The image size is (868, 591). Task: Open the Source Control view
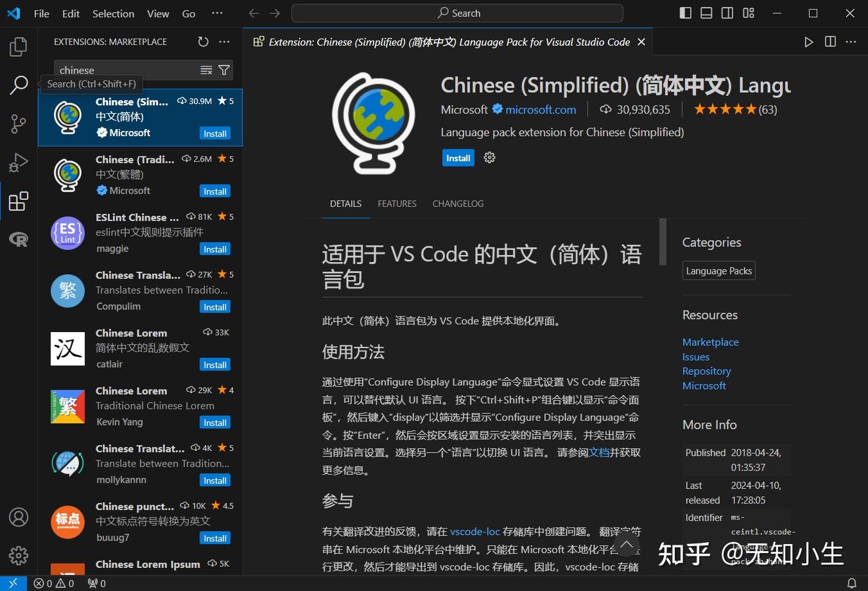point(17,123)
